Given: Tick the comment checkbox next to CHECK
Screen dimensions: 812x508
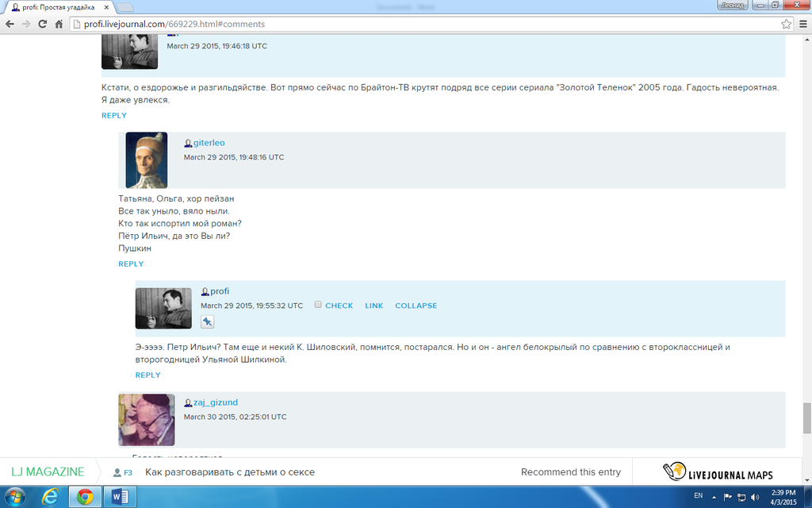Looking at the screenshot, I should click(318, 305).
